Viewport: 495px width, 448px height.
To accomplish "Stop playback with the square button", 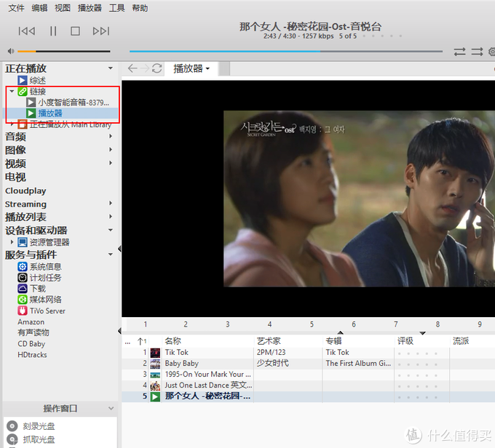I will pos(75,31).
